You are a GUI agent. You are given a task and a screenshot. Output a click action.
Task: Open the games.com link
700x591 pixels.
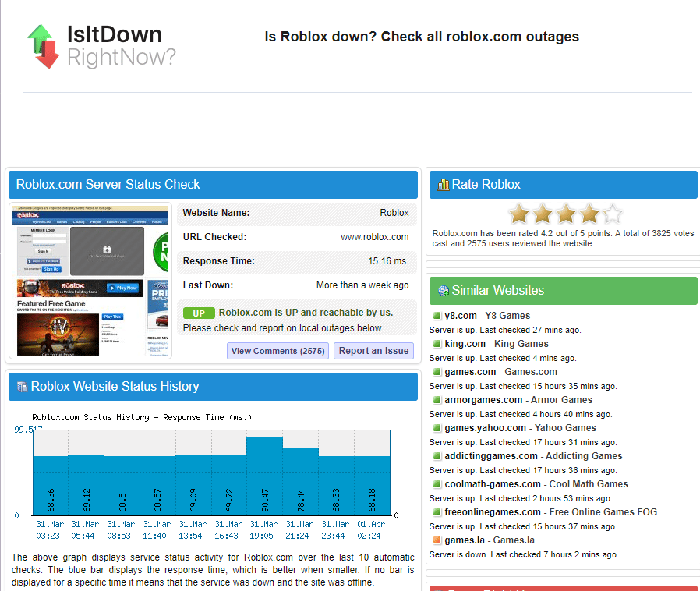tap(470, 372)
